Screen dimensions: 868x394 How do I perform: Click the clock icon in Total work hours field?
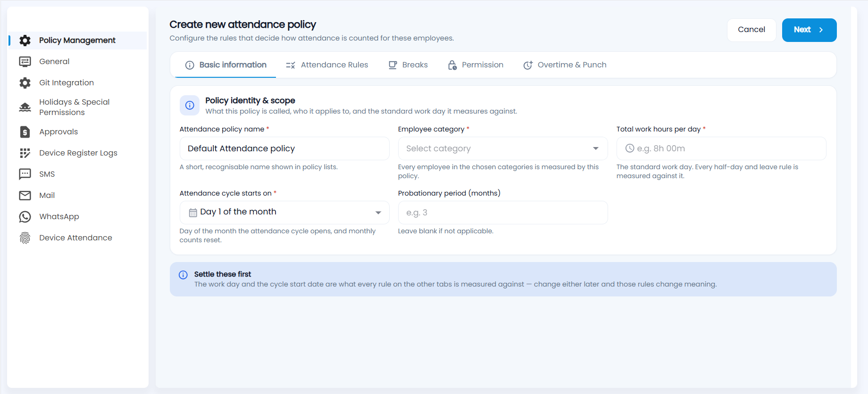tap(630, 148)
